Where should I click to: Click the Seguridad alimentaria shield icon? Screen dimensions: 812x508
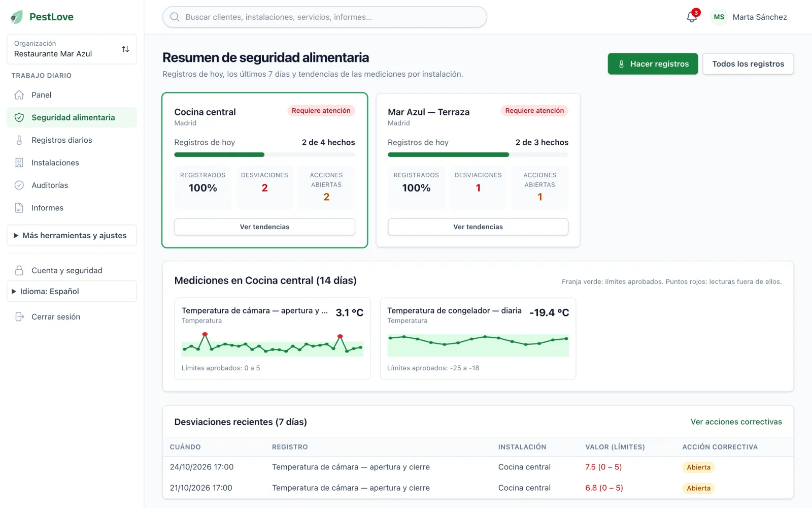(x=19, y=117)
